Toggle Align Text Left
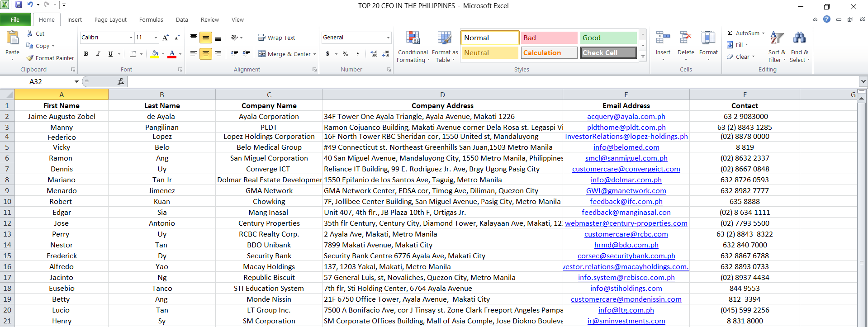This screenshot has width=868, height=327. coord(194,54)
